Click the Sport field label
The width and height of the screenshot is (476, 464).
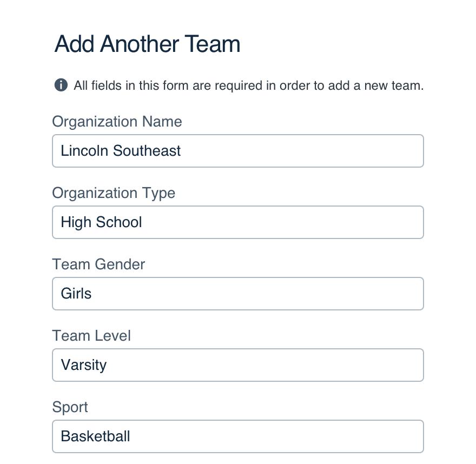pos(70,407)
